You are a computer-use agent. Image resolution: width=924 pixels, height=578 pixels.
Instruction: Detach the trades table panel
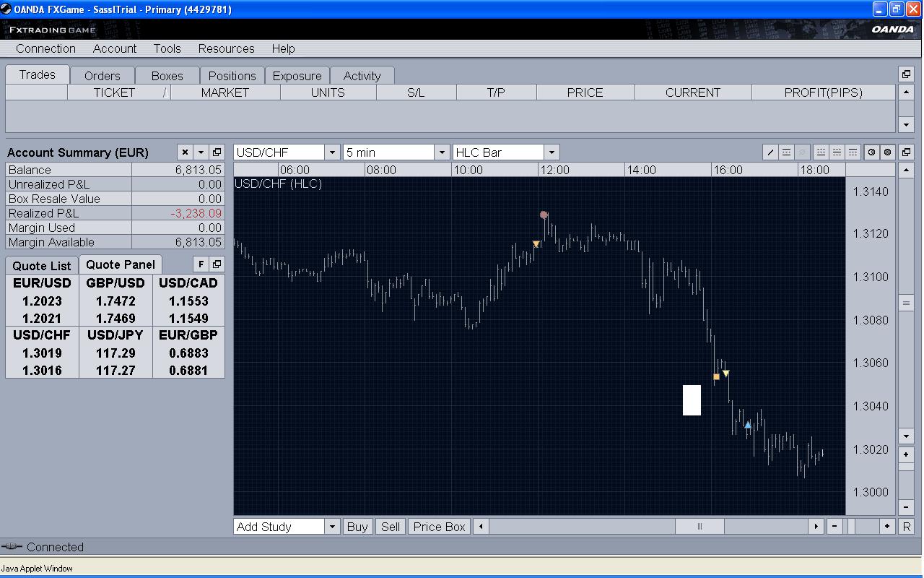tap(906, 74)
